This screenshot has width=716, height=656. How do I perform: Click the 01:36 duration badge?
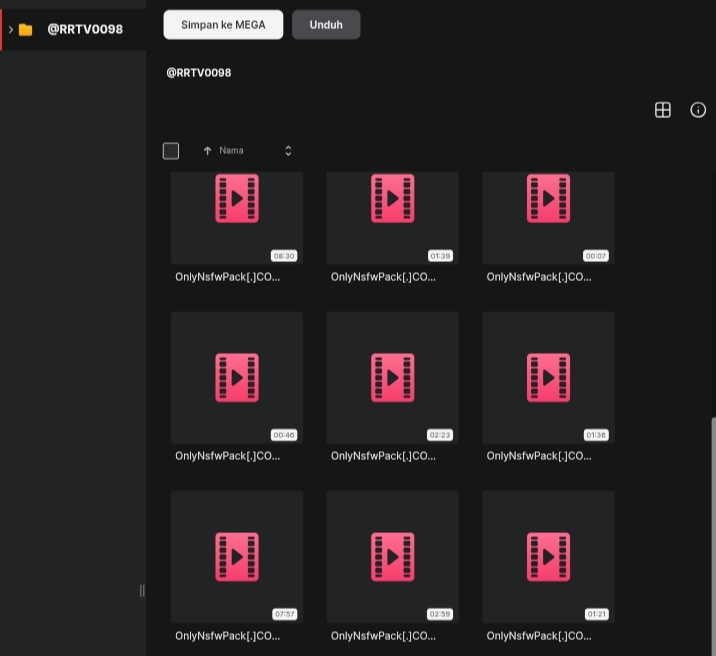(596, 435)
